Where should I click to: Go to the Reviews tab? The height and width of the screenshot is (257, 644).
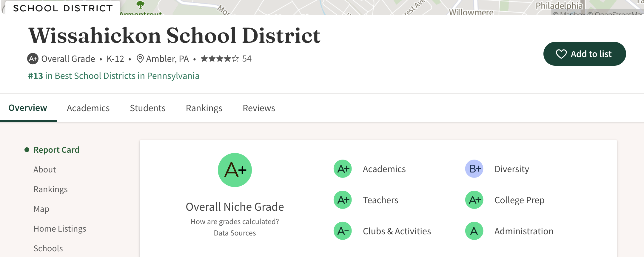coord(259,108)
